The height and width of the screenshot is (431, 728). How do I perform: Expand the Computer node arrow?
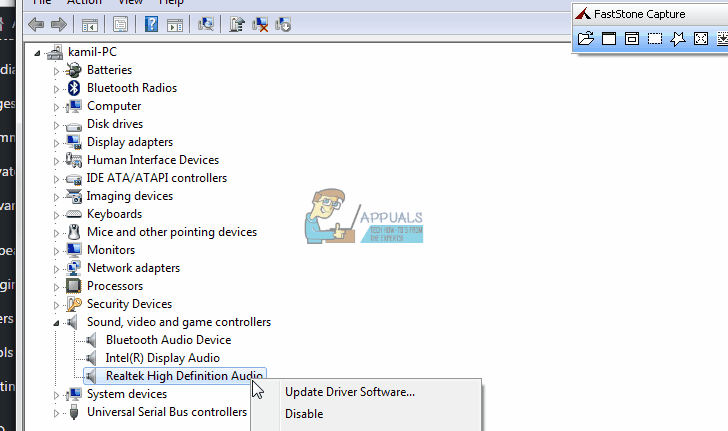56,107
